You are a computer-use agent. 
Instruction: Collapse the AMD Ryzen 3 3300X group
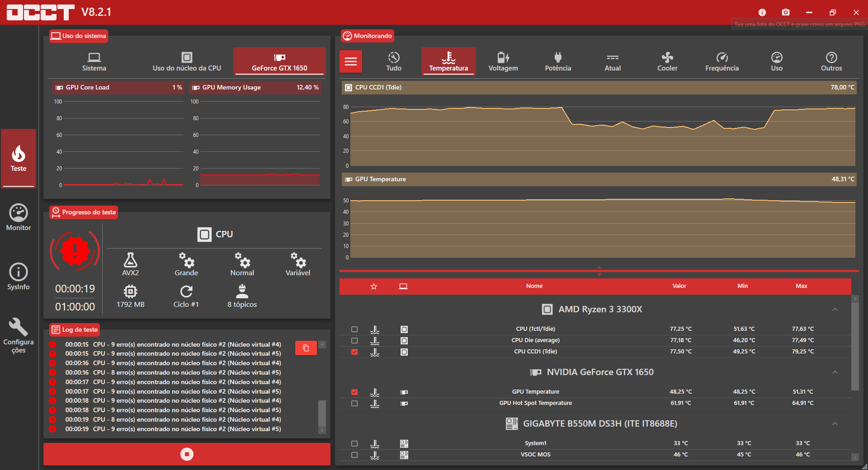(835, 310)
